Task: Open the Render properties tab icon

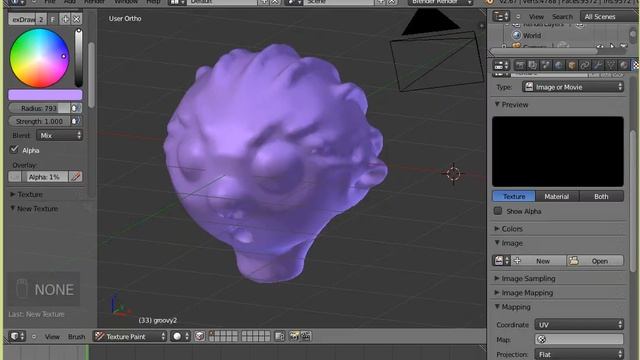Action: tap(520, 65)
